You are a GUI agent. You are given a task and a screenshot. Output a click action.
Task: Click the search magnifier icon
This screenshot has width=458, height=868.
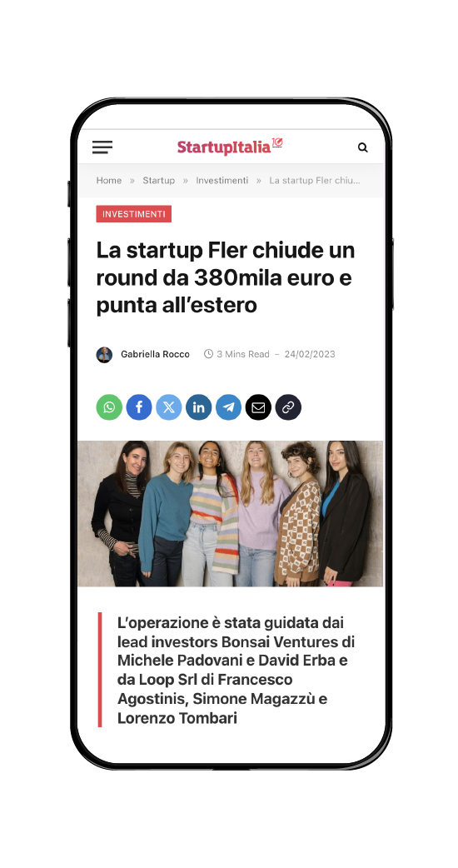363,147
